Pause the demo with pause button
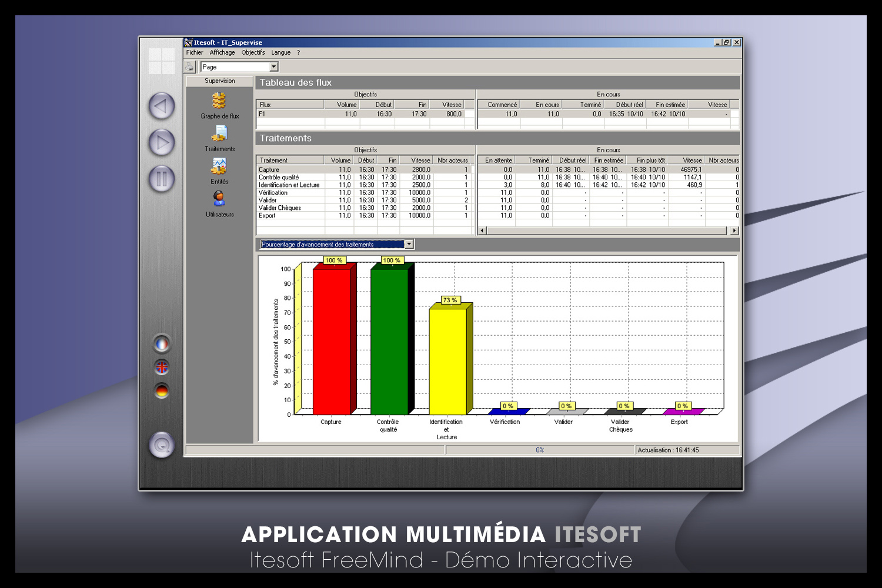The width and height of the screenshot is (882, 588). click(162, 179)
